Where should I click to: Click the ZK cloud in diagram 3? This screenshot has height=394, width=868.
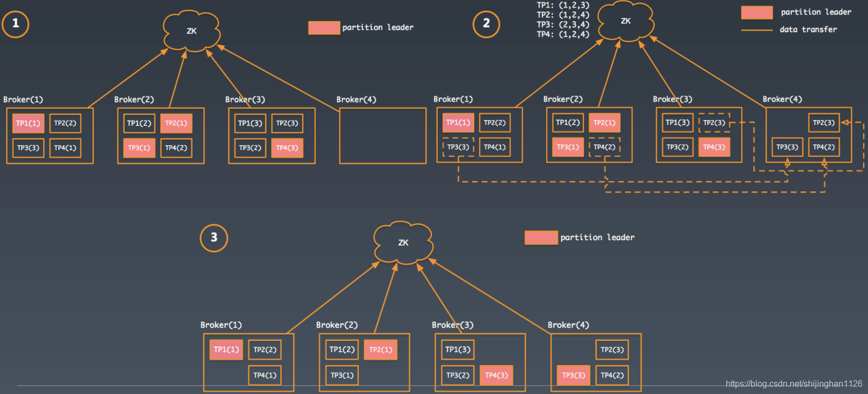[403, 242]
